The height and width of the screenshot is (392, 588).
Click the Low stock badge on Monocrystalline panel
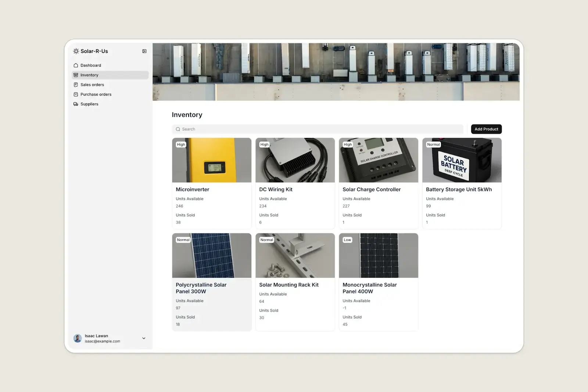point(347,240)
